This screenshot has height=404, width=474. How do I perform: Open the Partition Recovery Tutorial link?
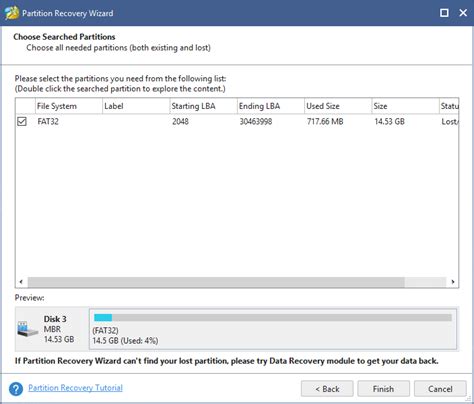click(75, 388)
